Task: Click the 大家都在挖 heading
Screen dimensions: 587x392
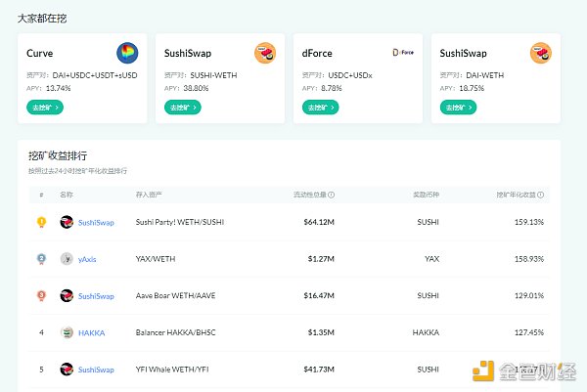Action: click(x=42, y=19)
